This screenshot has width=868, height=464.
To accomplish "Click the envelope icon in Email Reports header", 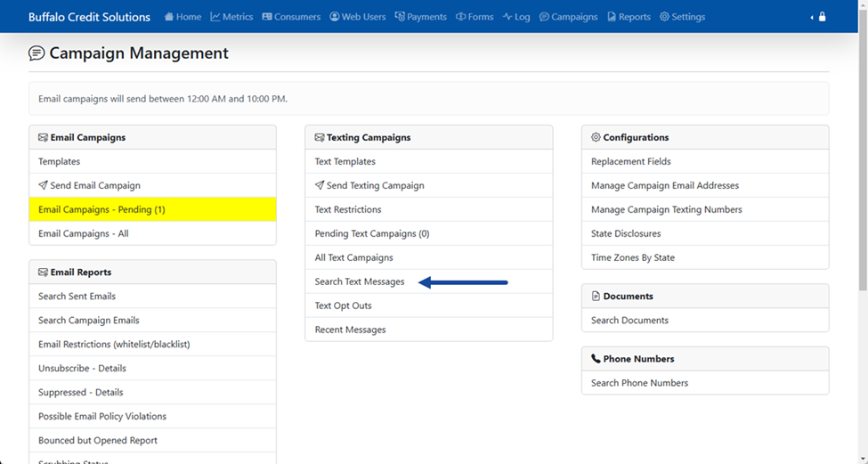I will 43,272.
